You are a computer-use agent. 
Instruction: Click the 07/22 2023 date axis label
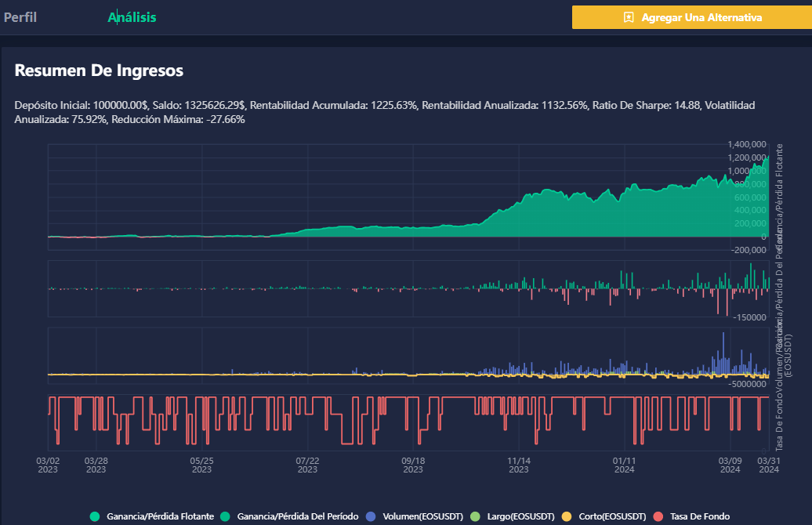pyautogui.click(x=307, y=465)
